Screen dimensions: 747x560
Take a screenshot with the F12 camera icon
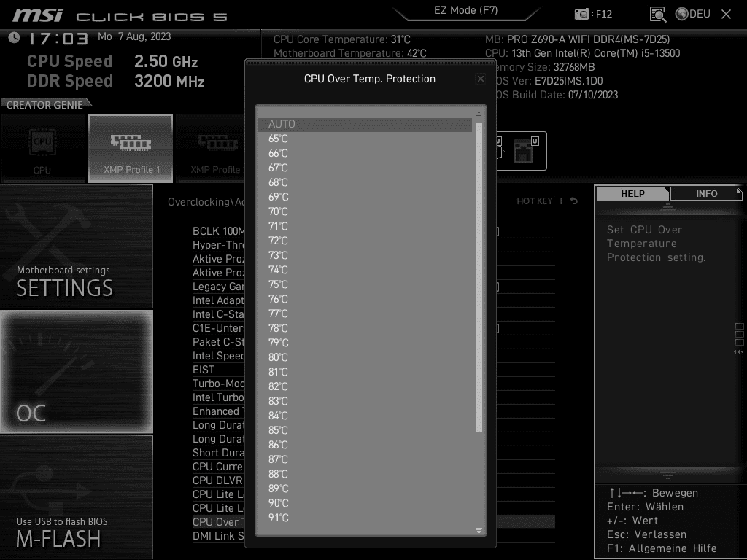pos(581,14)
